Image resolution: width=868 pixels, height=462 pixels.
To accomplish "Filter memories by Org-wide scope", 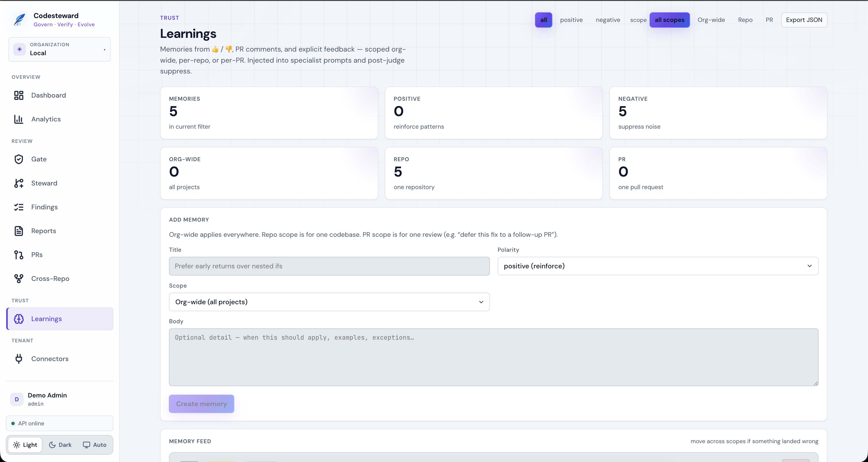I will coord(711,20).
